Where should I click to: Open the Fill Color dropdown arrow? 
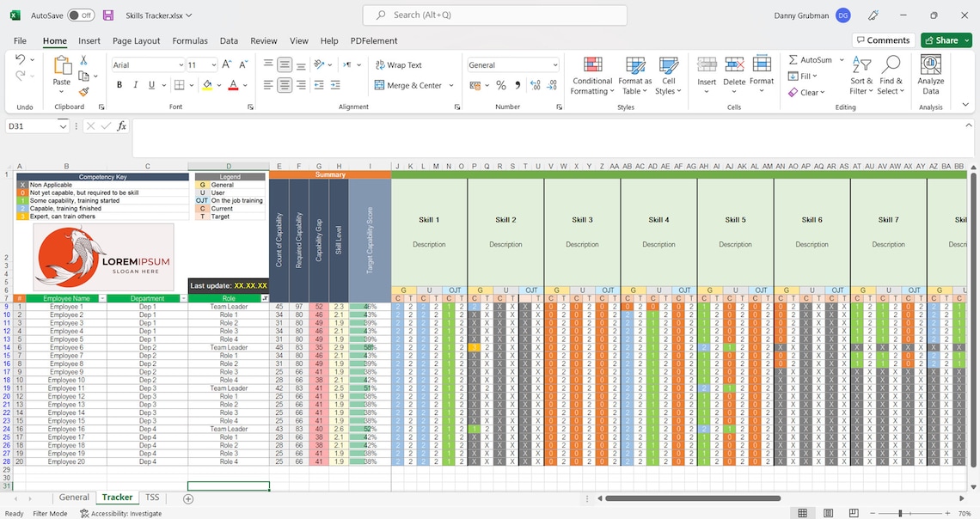tap(219, 84)
